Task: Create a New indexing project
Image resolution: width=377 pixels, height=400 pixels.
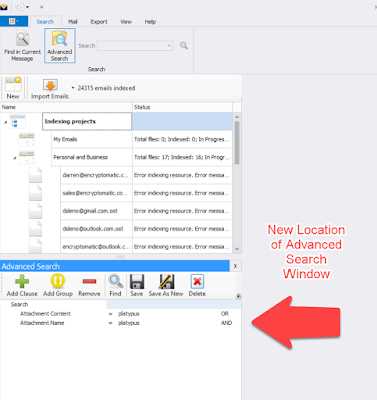Action: pyautogui.click(x=13, y=88)
